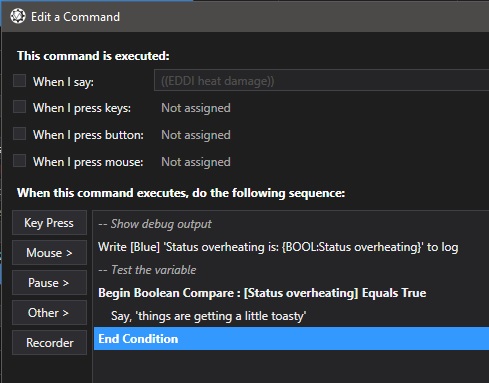Screen dimensions: 489x383
Task: Select the '-- Test the variable' comment row
Action: coord(291,270)
